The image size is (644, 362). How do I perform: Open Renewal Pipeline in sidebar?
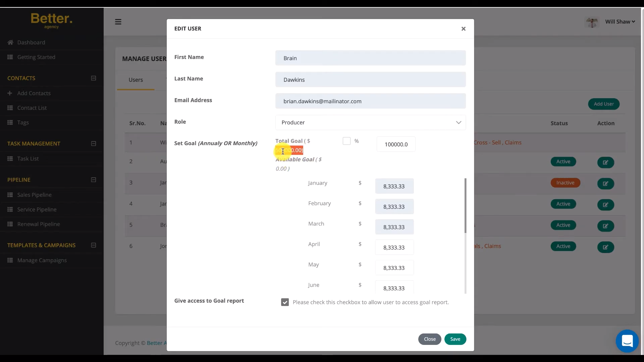(x=39, y=224)
